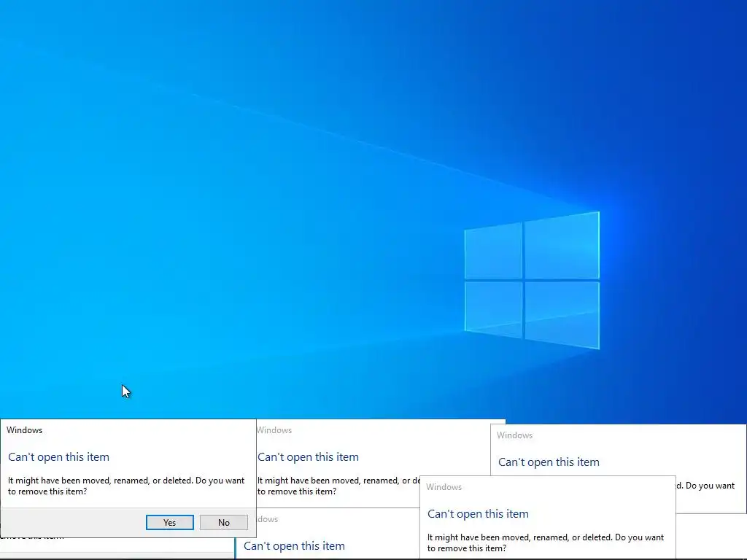Click the 'Windows' title of the fourth dialog from the left, beside the rightmost one

[444, 486]
